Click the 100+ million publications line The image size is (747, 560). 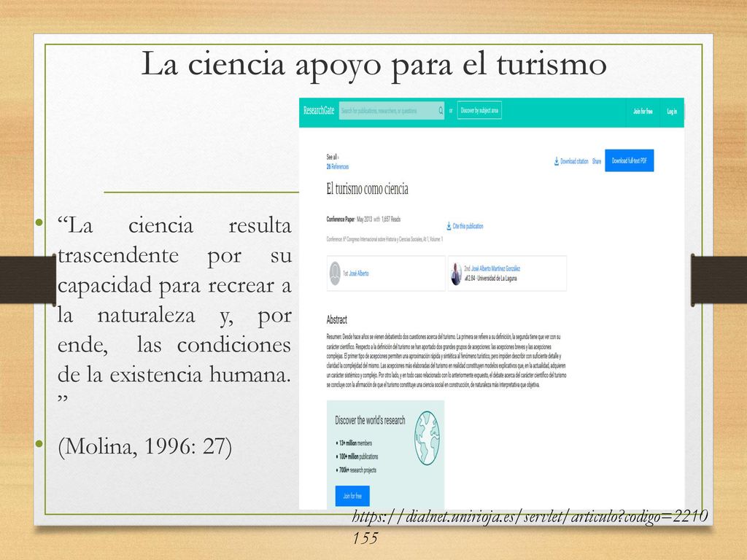tap(358, 456)
